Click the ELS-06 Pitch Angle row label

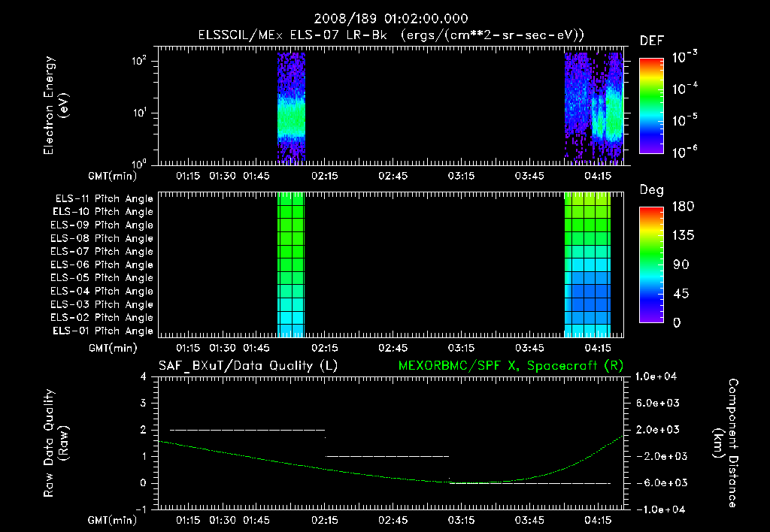(x=102, y=265)
